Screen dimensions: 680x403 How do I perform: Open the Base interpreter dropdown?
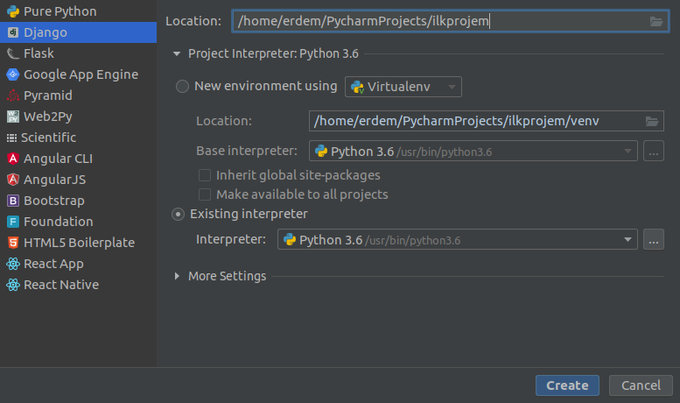tap(473, 151)
